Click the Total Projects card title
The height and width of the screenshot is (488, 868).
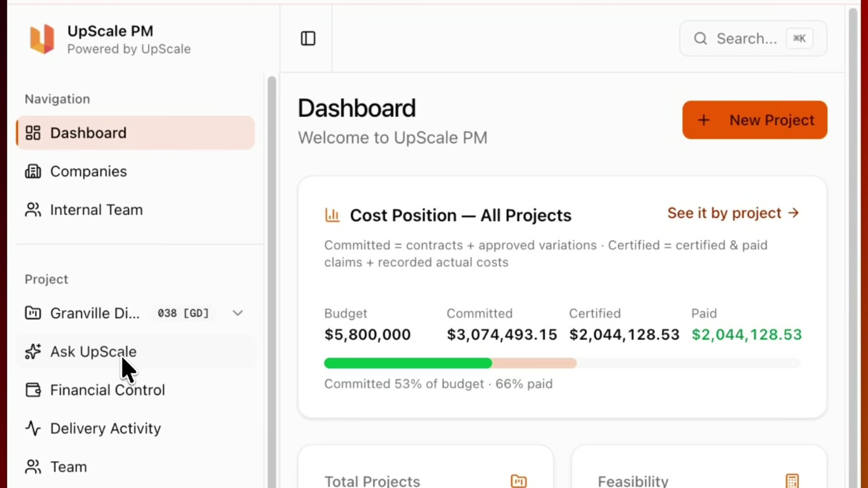(372, 481)
